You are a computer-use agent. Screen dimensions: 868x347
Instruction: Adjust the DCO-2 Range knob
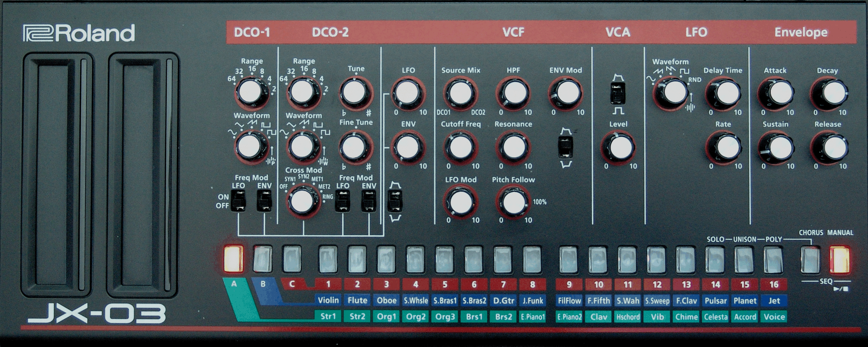click(x=303, y=92)
